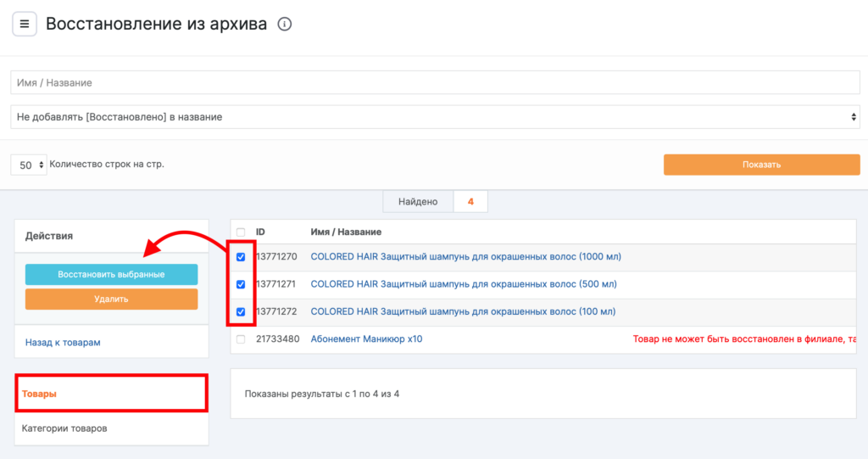Focus the Имя / Название search field
The image size is (868, 459).
pos(435,83)
